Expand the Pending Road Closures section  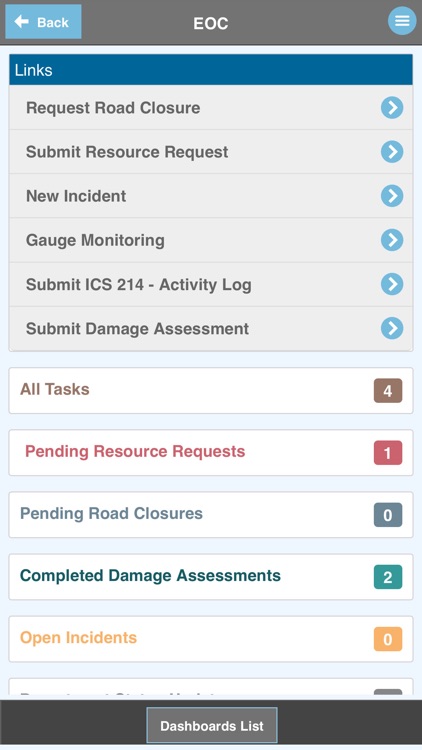211,515
